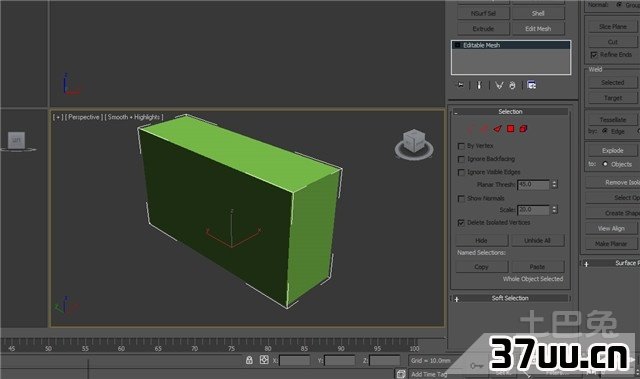This screenshot has width=640, height=379.
Task: Select Element sub-object level icon
Action: pyautogui.click(x=523, y=129)
